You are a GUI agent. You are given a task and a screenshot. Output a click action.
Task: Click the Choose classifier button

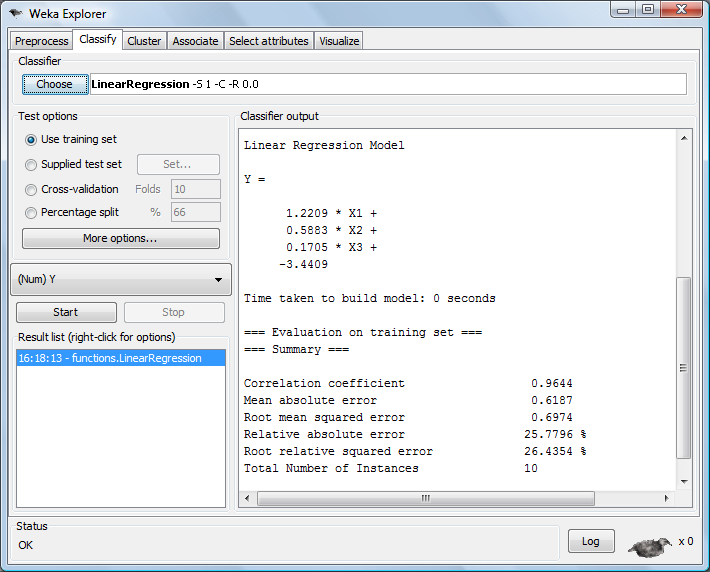point(55,84)
